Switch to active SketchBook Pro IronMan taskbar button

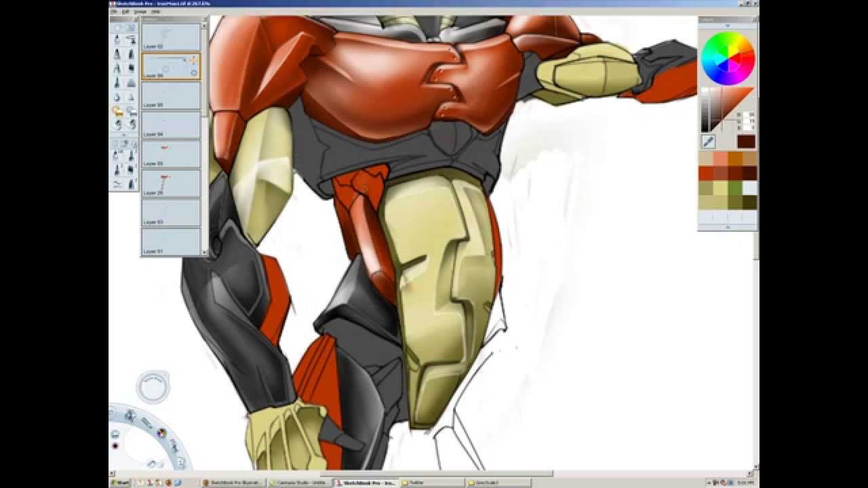coord(367,483)
